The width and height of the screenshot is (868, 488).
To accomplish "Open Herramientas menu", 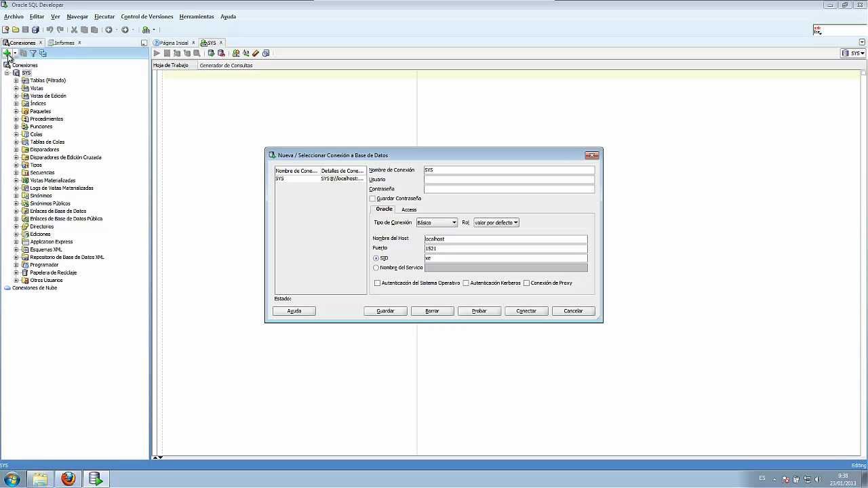I will pos(197,16).
